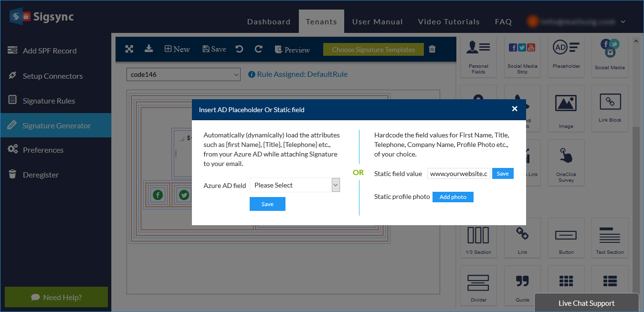Delete signature using the trash icon

click(x=432, y=49)
